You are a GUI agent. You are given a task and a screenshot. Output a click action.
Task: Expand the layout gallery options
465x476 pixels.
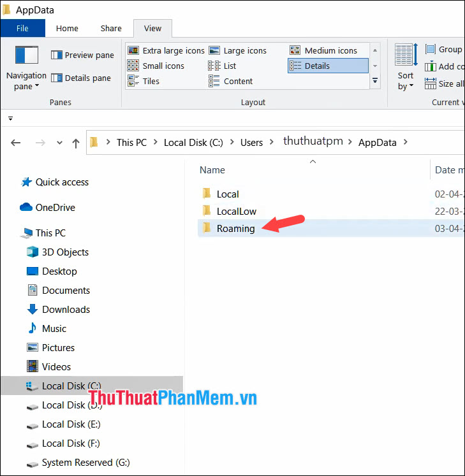[375, 81]
